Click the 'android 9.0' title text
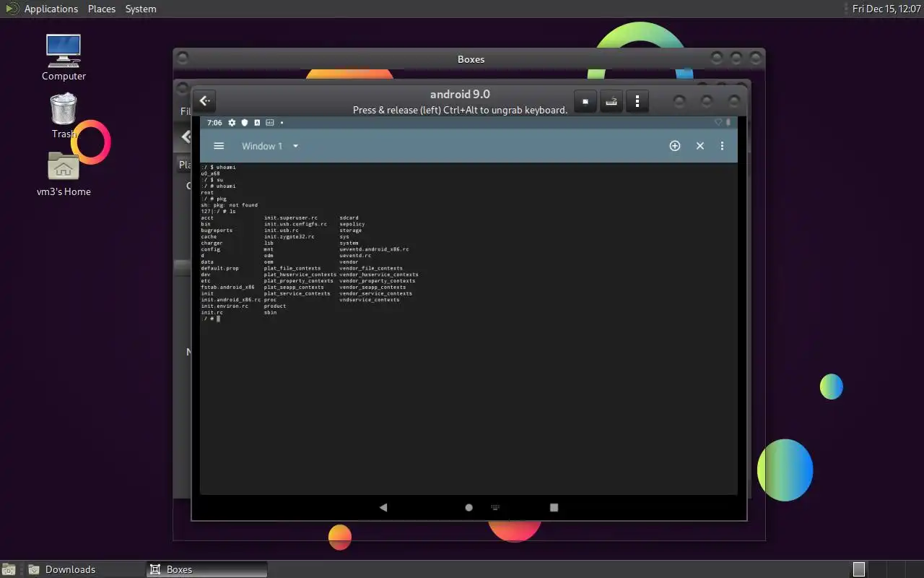 (460, 94)
